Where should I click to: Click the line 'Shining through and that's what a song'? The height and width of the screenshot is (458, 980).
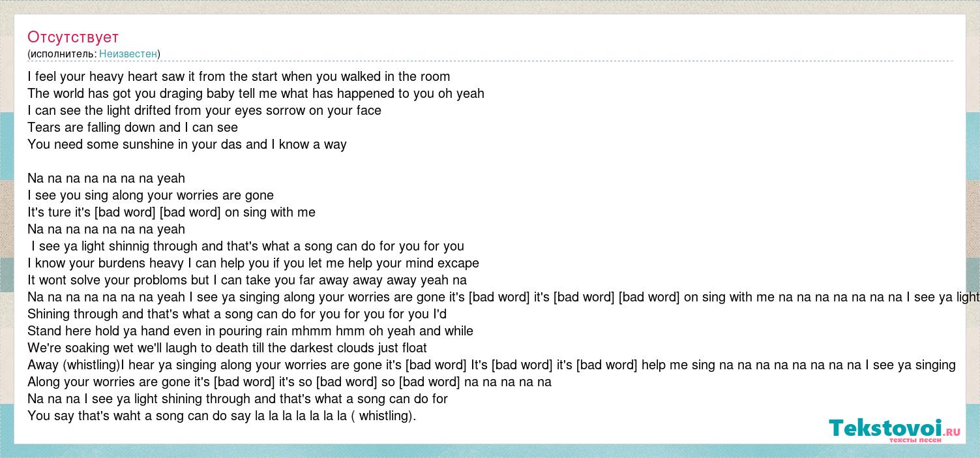pos(237,314)
